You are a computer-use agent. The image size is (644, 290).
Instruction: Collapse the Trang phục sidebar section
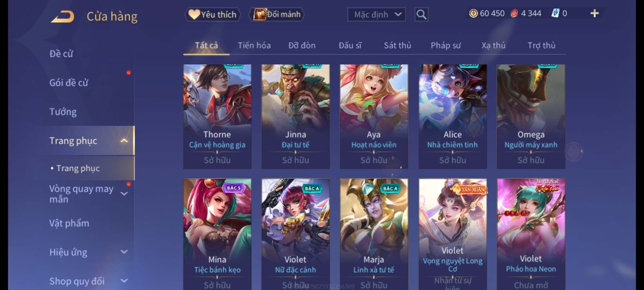(x=124, y=141)
